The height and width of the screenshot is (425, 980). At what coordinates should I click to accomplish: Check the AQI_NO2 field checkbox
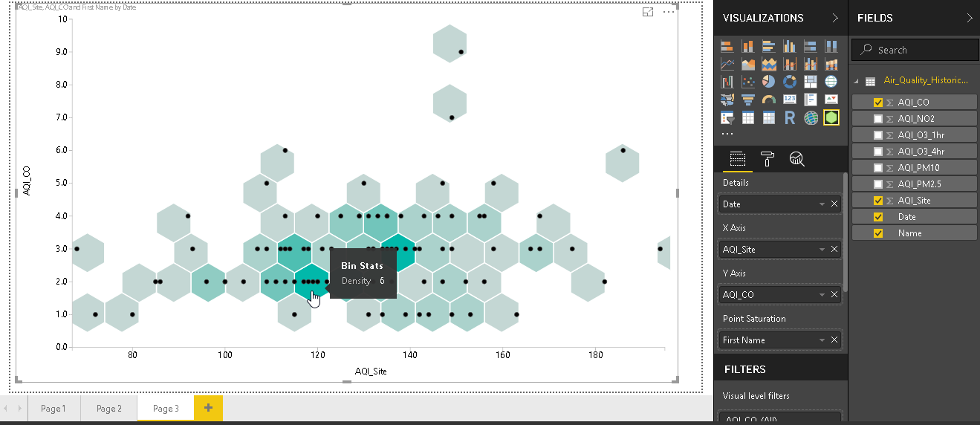coord(878,119)
